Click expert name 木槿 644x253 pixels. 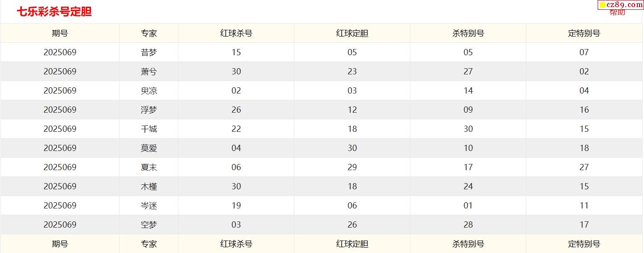(x=149, y=186)
